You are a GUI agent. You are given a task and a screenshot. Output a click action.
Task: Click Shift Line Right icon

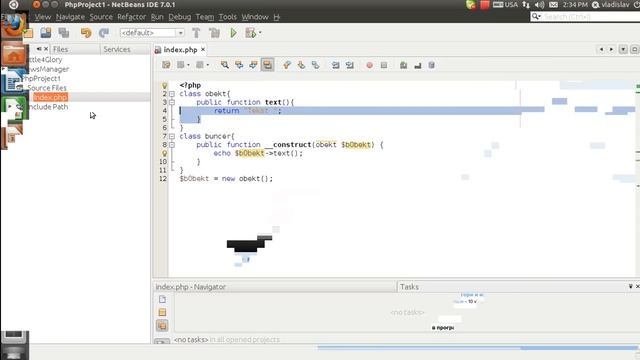coord(350,65)
